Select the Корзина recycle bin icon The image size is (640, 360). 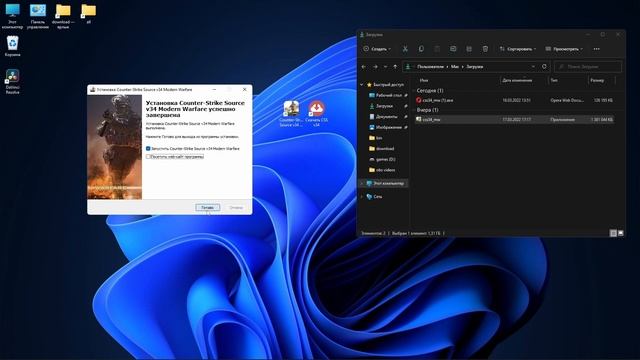coord(13,46)
